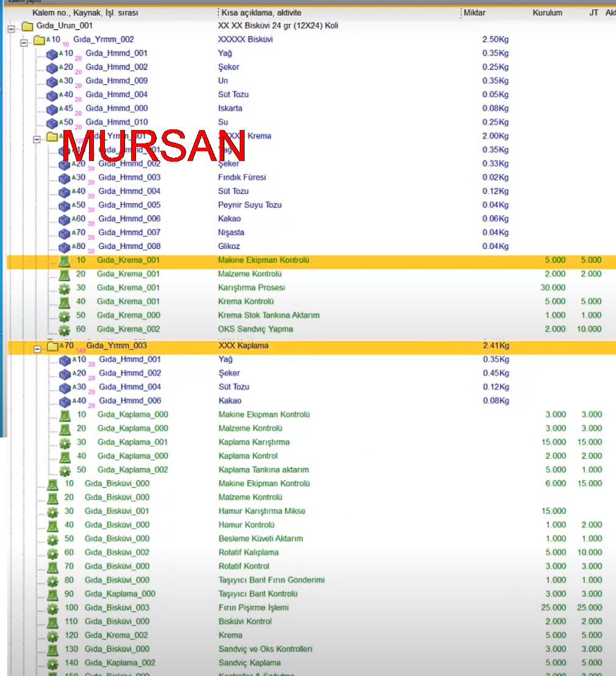616x676 pixels.
Task: Click the flask icon of Kaplama Kontrol
Action: (65, 456)
